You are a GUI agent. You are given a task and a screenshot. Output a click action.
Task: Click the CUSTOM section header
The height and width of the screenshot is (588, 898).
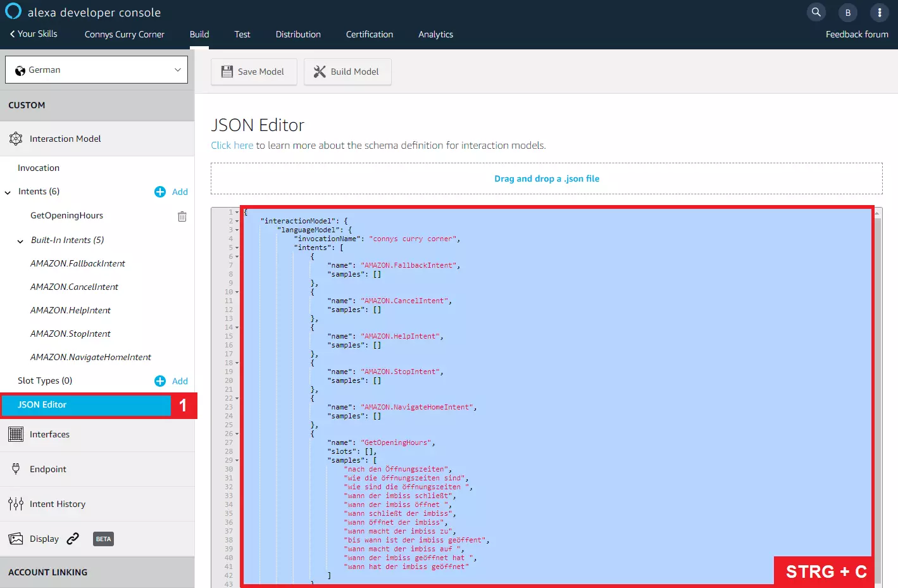click(97, 105)
